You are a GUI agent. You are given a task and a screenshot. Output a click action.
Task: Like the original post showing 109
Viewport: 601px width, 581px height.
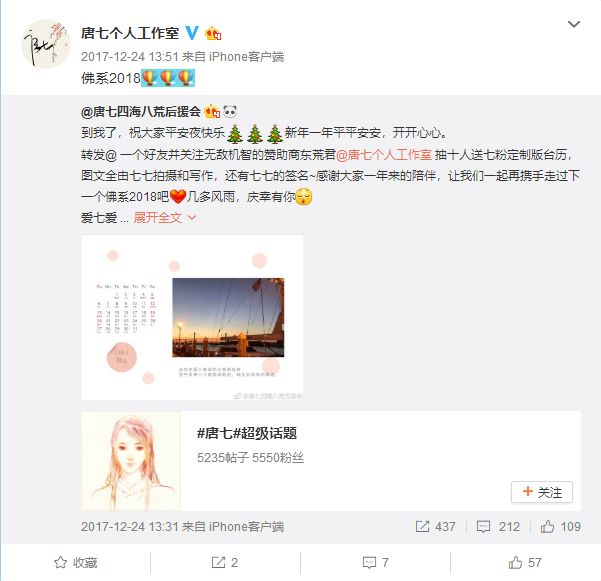click(561, 527)
